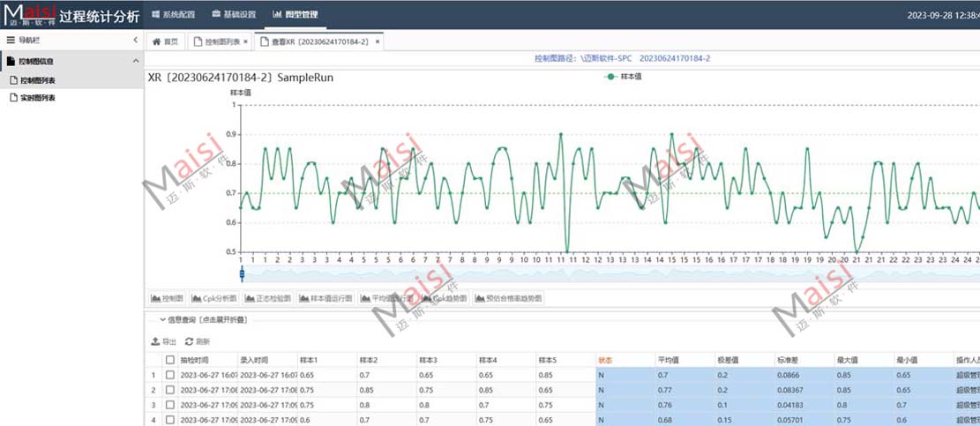Open the Cpk分析图 chart view
Viewport: 980px width, 426px height.
click(214, 298)
